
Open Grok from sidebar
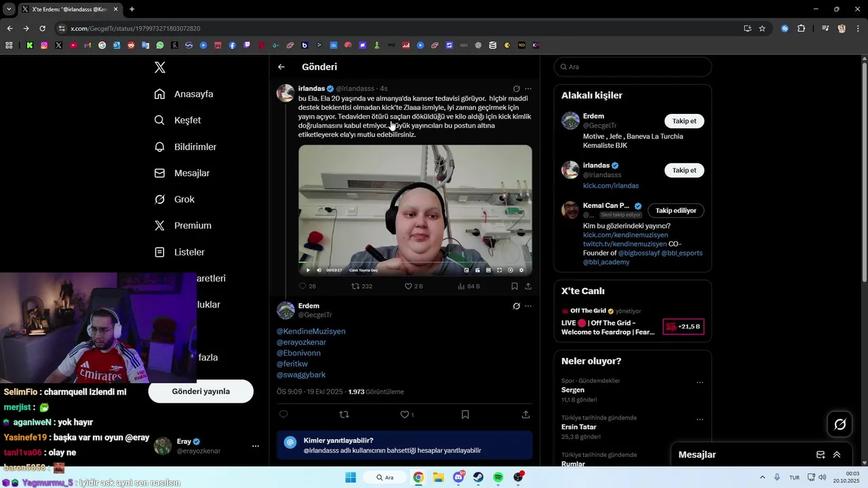pos(174,199)
